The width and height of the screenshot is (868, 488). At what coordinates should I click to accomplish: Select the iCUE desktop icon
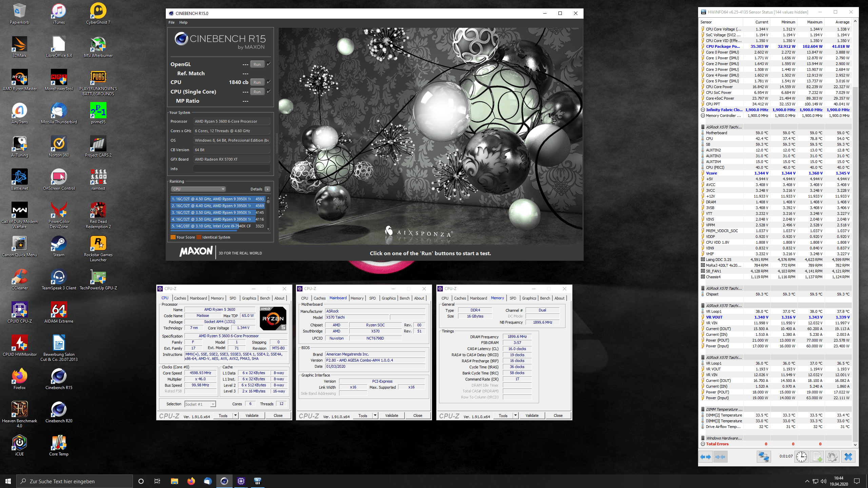click(x=20, y=445)
